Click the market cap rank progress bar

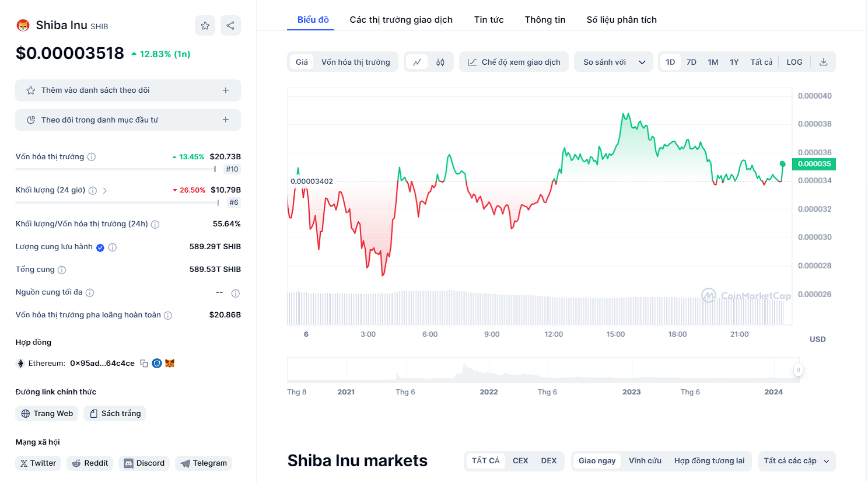116,169
